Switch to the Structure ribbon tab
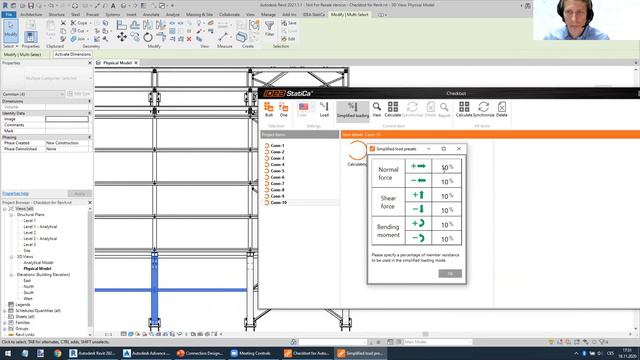Screen dimensions: 640x360 (56, 14)
